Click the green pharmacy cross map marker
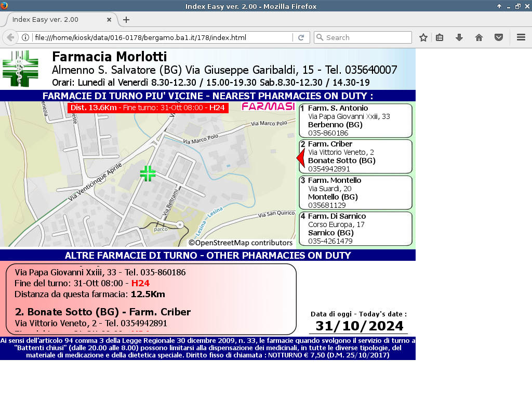The height and width of the screenshot is (399, 532). pyautogui.click(x=148, y=174)
